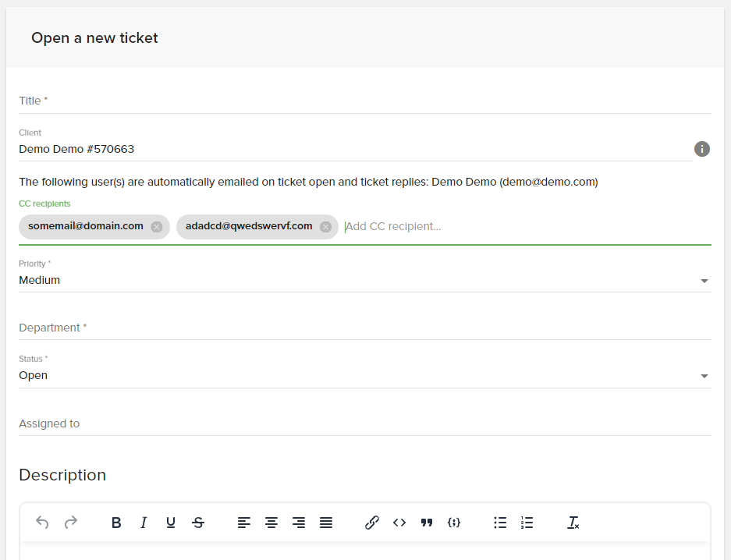Screen dimensions: 731x560
Task: Undo the last editor action
Action: tap(42, 523)
